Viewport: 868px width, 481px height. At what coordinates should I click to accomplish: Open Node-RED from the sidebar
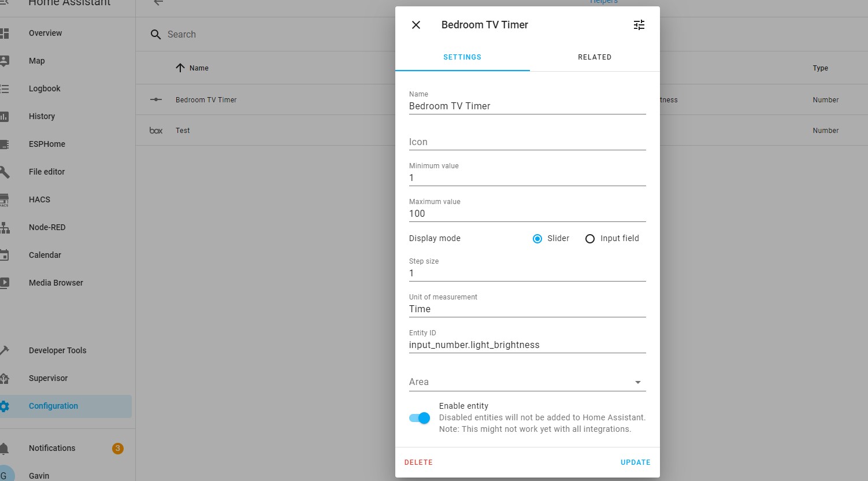click(x=47, y=227)
